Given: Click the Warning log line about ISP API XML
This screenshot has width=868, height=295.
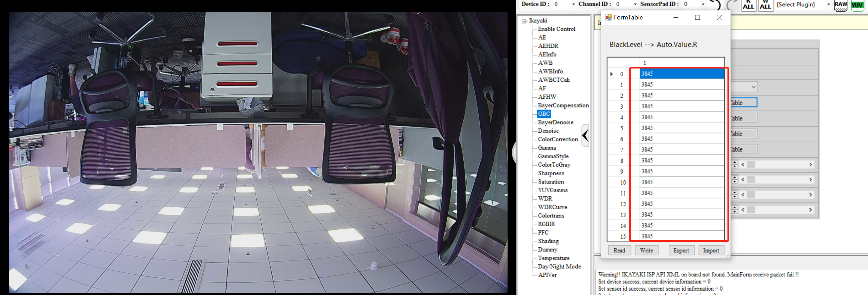Looking at the screenshot, I should tap(698, 274).
